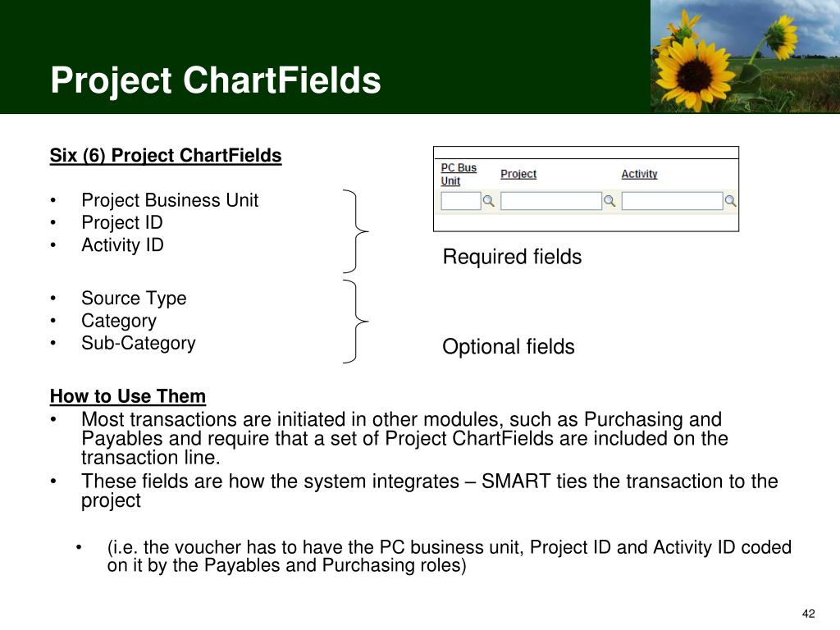Select the Category bullet text
The width and height of the screenshot is (840, 630).
click(119, 321)
